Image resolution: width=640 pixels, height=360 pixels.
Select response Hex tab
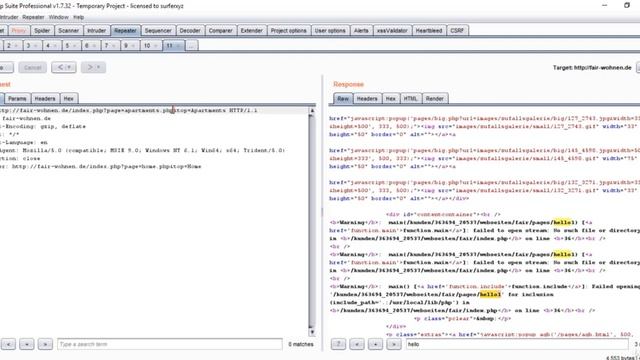pos(391,98)
